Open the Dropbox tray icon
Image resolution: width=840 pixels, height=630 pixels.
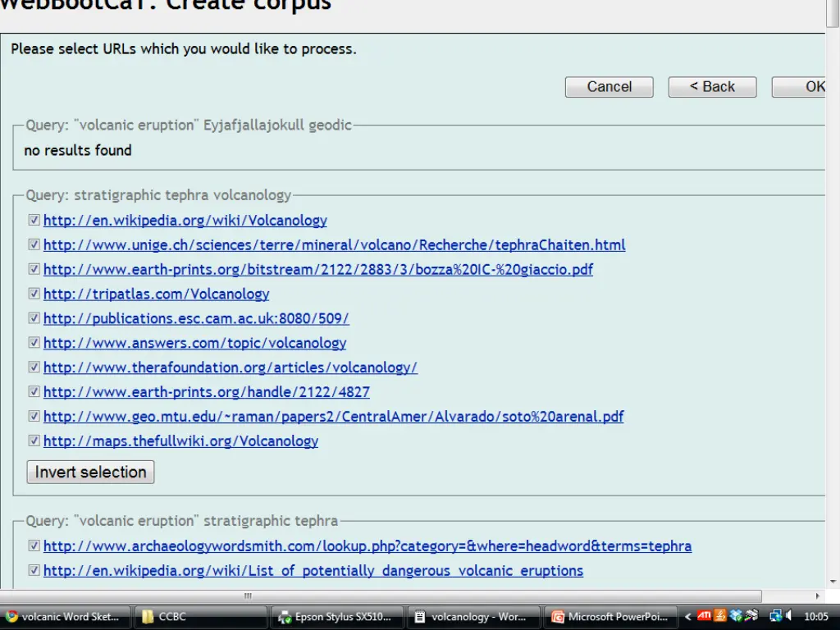pyautogui.click(x=736, y=616)
